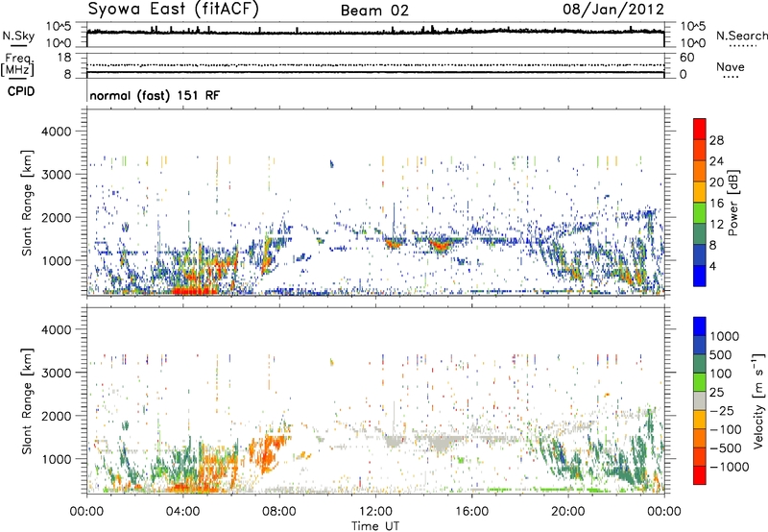Click the "-25" Velocity colorbar label
The height and width of the screenshot is (532, 768).
pyautogui.click(x=722, y=411)
